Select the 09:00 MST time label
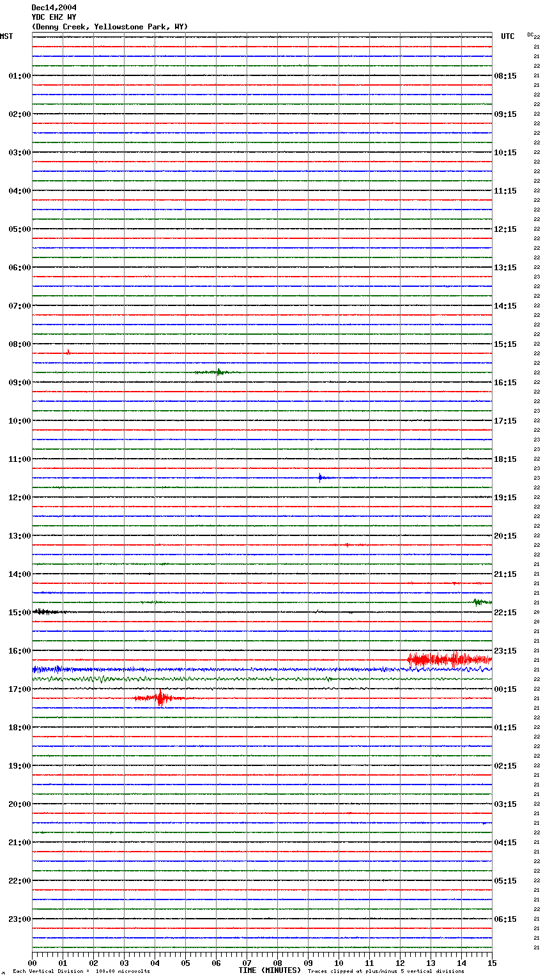Viewport: 543px width, 980px height. tap(20, 383)
